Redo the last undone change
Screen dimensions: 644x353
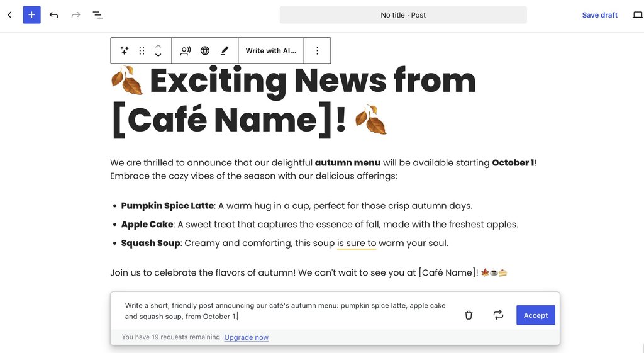click(x=75, y=15)
